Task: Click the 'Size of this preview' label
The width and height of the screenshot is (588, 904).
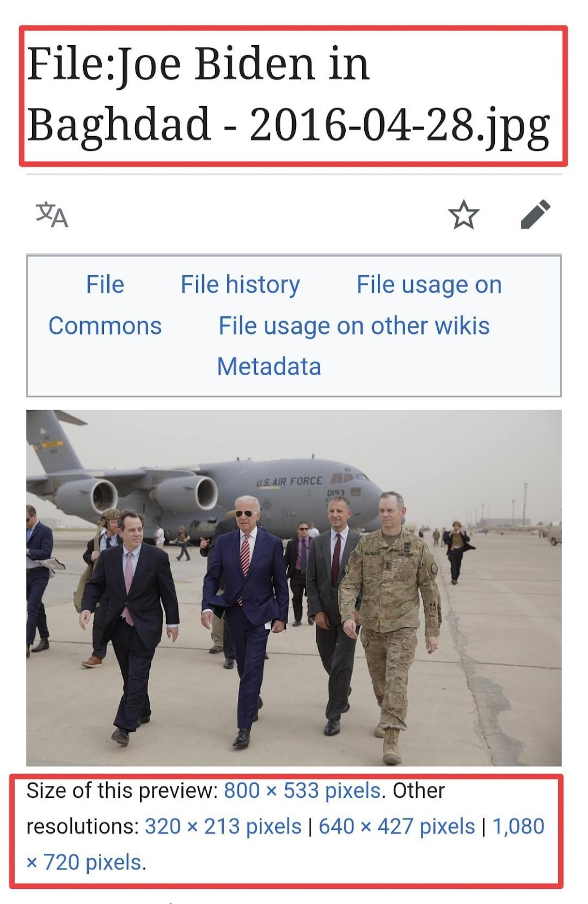Action: click(122, 790)
